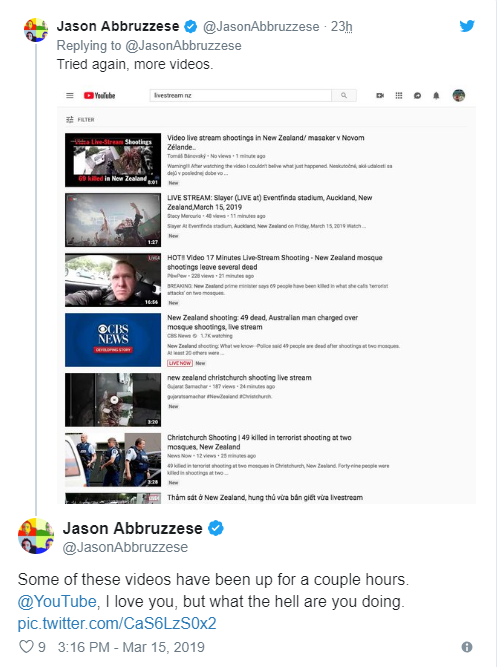Open the Christchurch Shooting 49 killed video title
This screenshot has height=667, width=499.
pyautogui.click(x=259, y=442)
